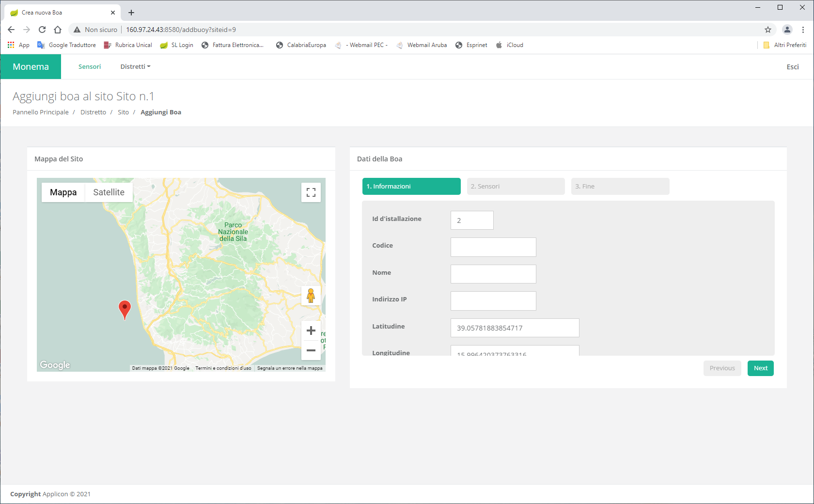Expand the Distretti dropdown menu
The width and height of the screenshot is (814, 504).
(135, 66)
